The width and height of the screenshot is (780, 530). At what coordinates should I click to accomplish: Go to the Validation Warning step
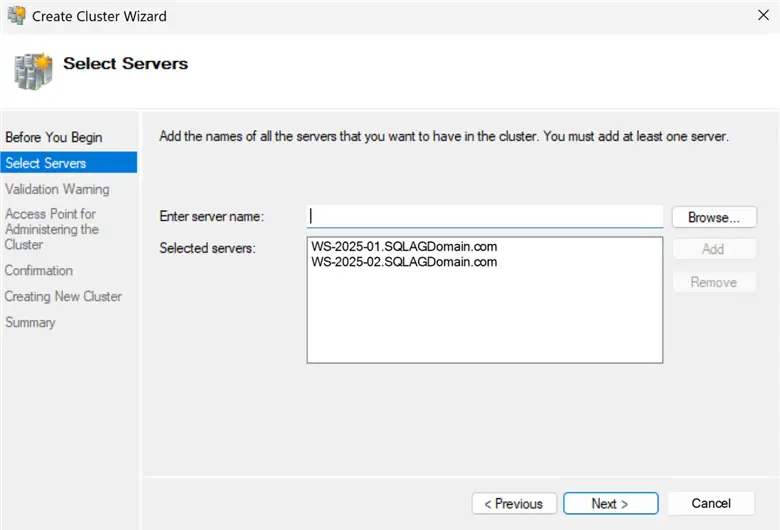tap(57, 189)
